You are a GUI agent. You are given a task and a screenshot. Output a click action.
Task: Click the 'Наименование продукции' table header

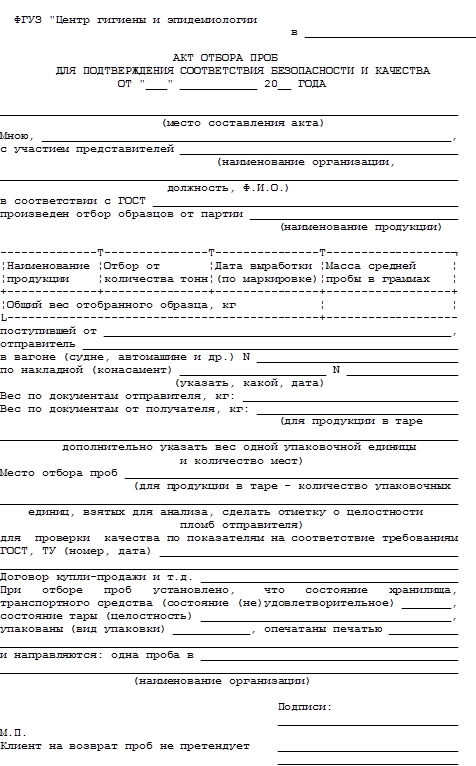coord(48,273)
